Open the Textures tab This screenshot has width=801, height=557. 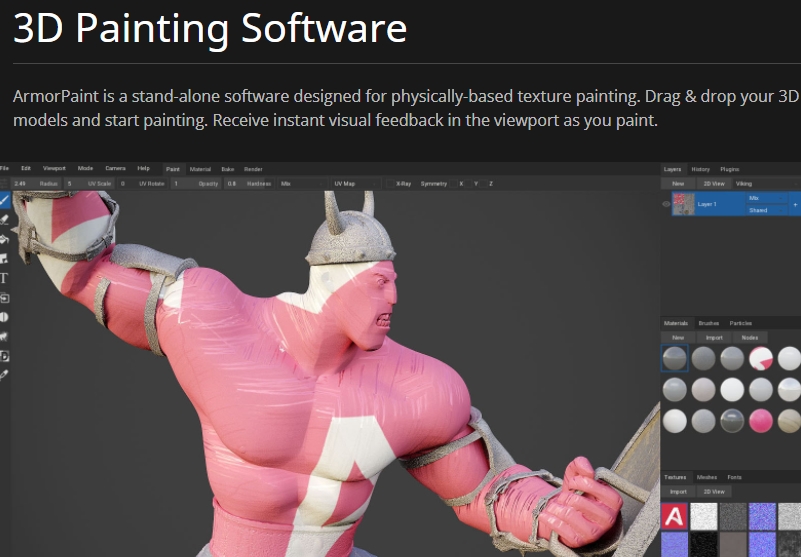coord(675,477)
